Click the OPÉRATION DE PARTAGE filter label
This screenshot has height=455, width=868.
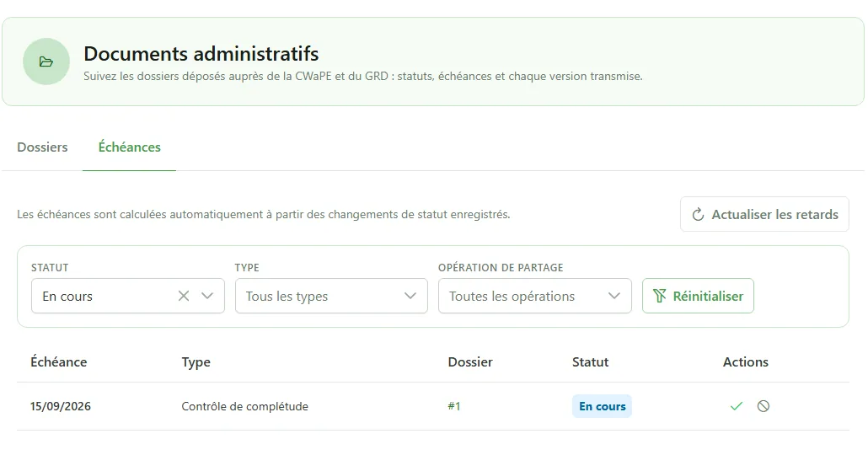[x=501, y=268]
